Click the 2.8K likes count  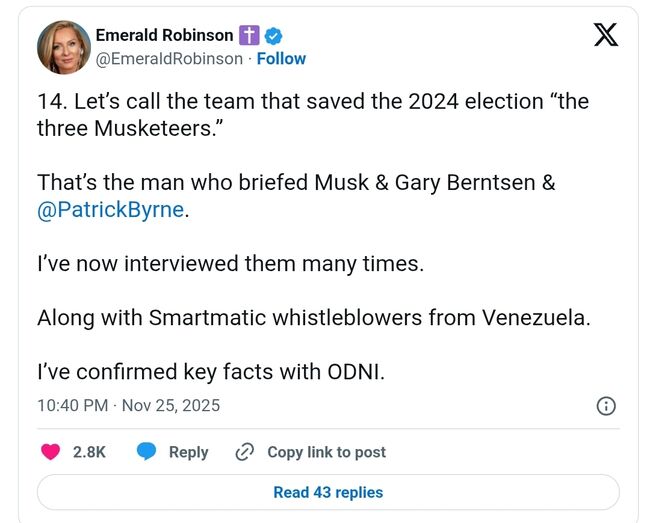(x=89, y=452)
